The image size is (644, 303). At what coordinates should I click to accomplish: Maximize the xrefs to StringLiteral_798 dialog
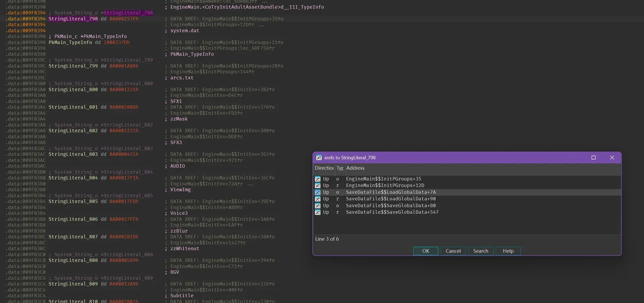[593, 158]
